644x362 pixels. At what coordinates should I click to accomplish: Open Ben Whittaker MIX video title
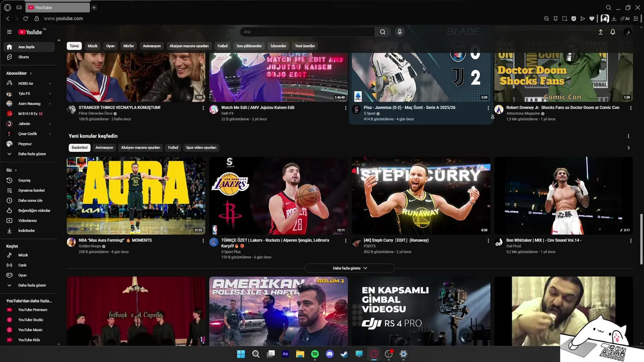(x=544, y=240)
